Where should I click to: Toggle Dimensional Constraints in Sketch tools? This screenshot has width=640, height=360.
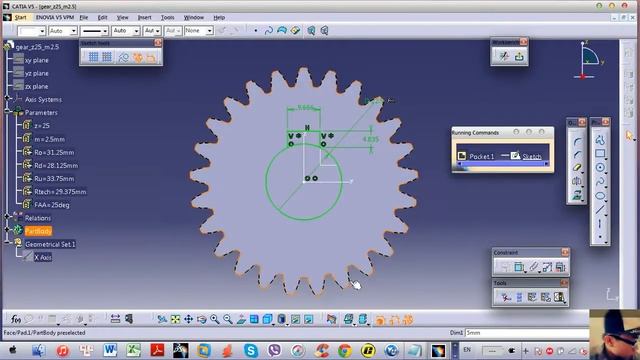151,57
